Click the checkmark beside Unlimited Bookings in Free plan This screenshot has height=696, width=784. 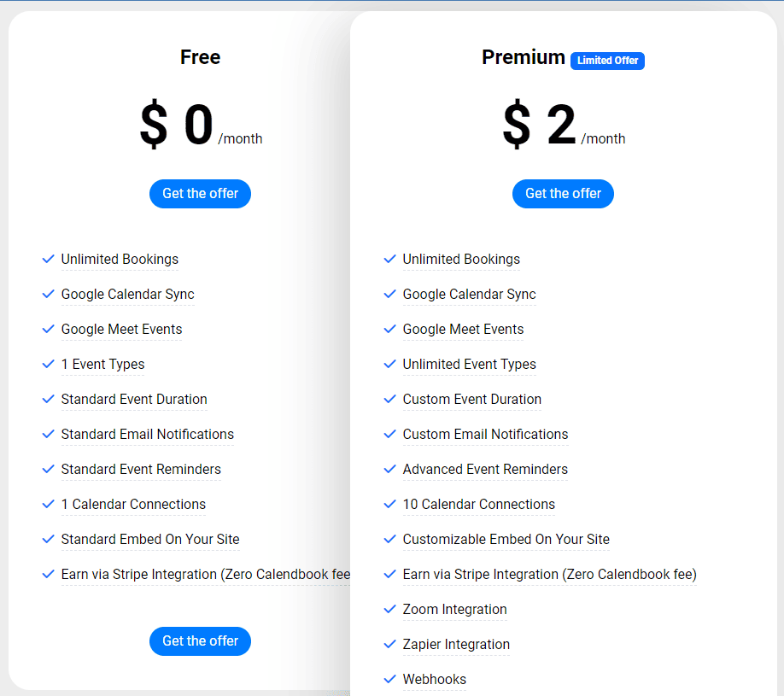click(49, 259)
